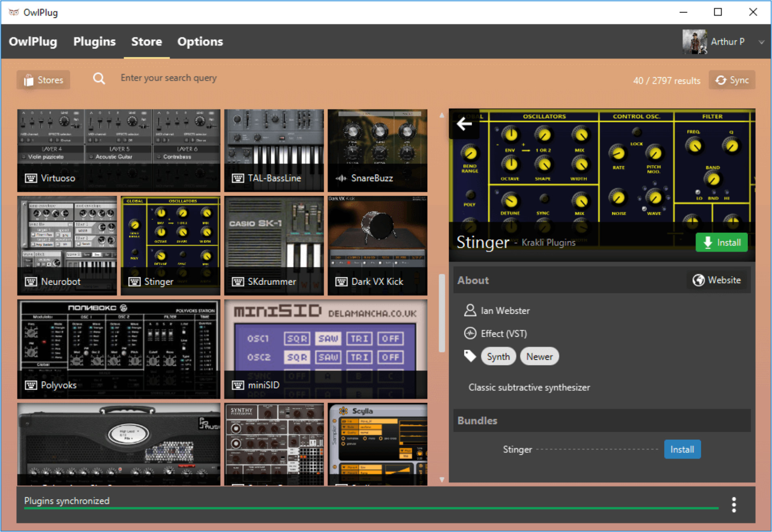Install the Stinger bundle via blue button
Screen dimensions: 772x532
coord(682,449)
